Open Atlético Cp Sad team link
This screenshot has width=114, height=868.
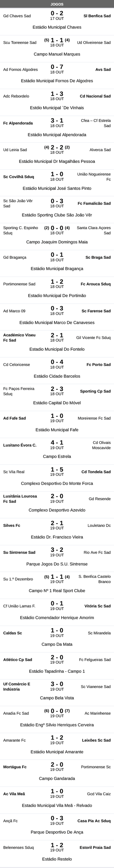[18, 659]
